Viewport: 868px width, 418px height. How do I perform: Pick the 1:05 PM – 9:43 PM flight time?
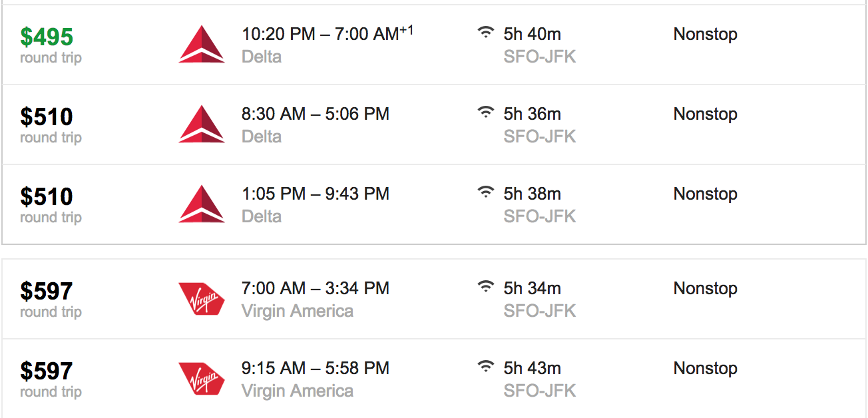[316, 194]
